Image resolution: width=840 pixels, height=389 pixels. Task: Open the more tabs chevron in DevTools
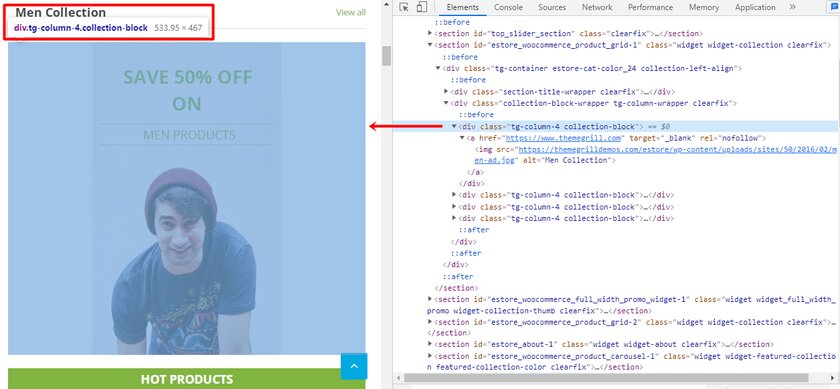[x=792, y=7]
